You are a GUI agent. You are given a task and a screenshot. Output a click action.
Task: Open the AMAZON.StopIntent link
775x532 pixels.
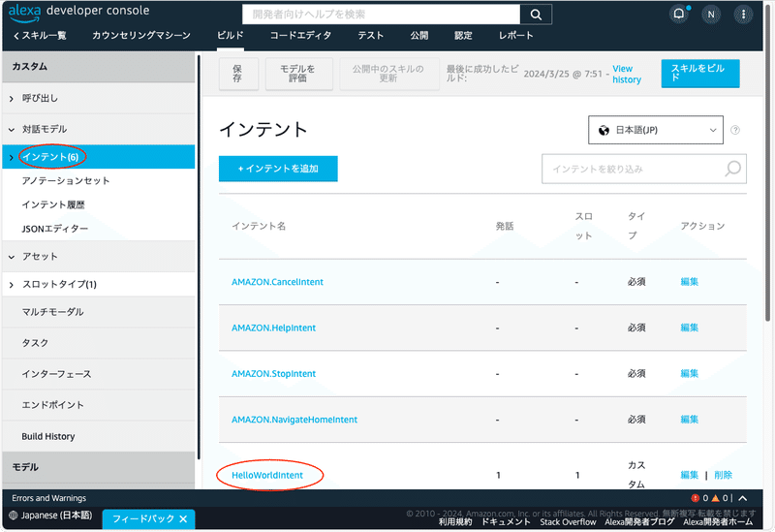tap(273, 374)
